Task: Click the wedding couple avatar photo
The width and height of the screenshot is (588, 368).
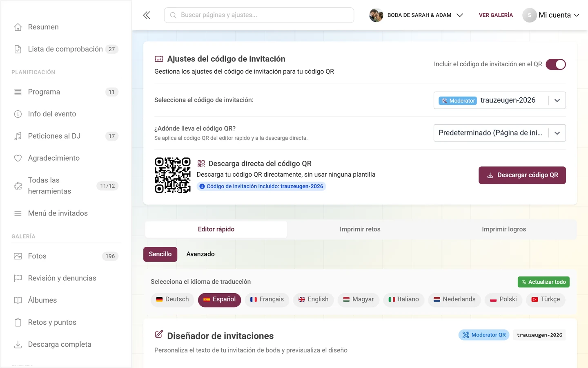Action: [x=376, y=15]
